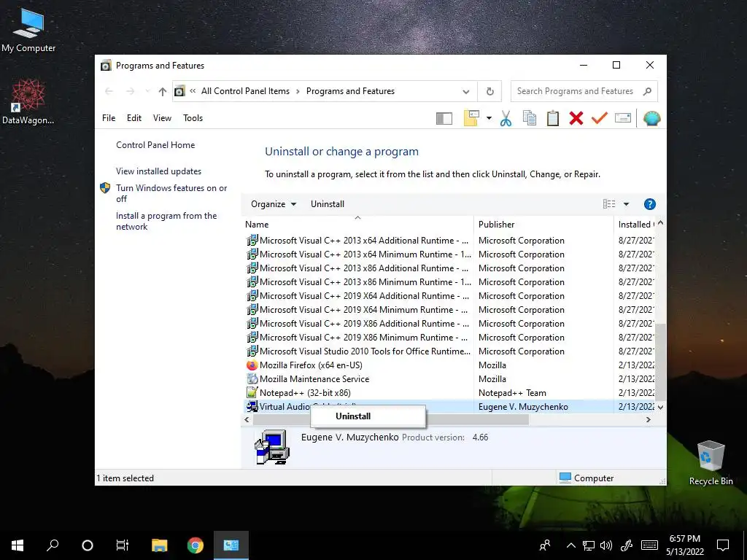Open the Windows Start menu
This screenshot has height=560, width=747.
pos(18,545)
